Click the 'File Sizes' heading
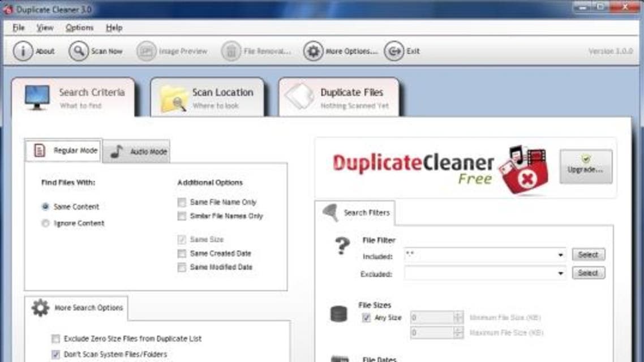Screen dimensions: 644x362 click(x=375, y=305)
